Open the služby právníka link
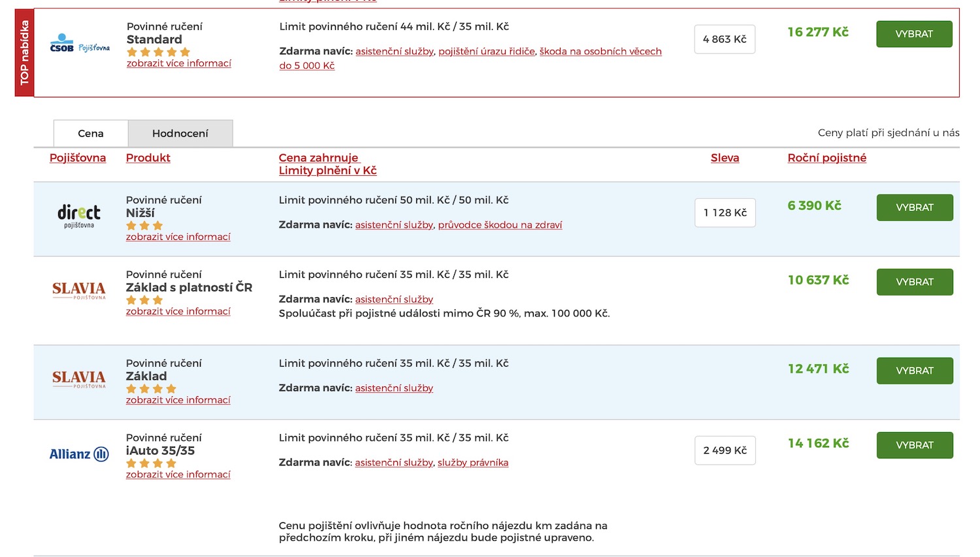This screenshot has height=557, width=980. pyautogui.click(x=473, y=463)
